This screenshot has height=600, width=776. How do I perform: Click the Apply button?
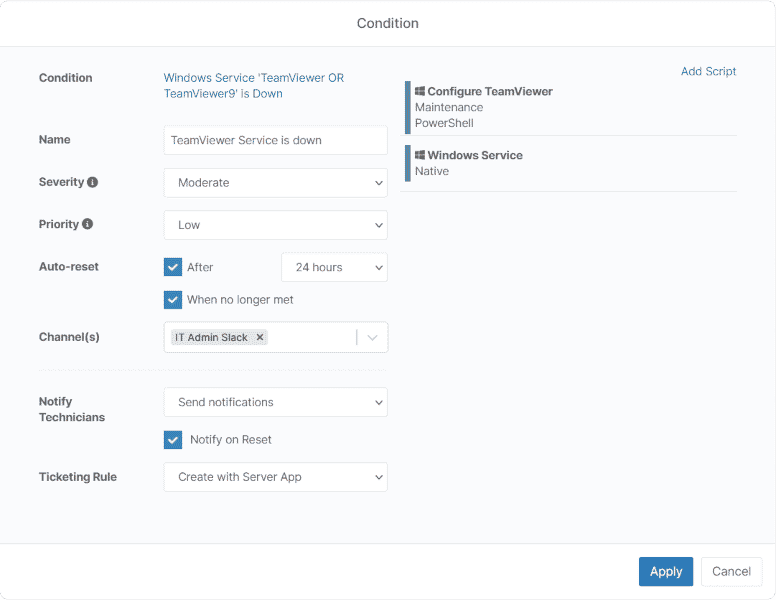click(x=665, y=571)
